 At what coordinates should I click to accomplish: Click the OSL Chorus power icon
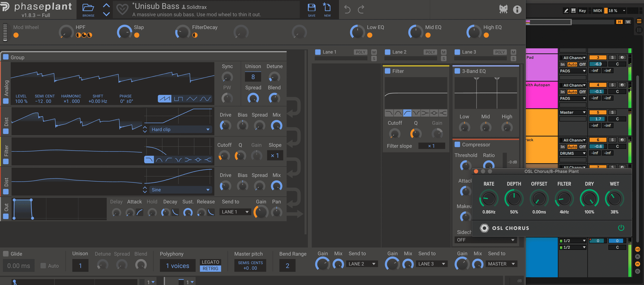click(621, 228)
